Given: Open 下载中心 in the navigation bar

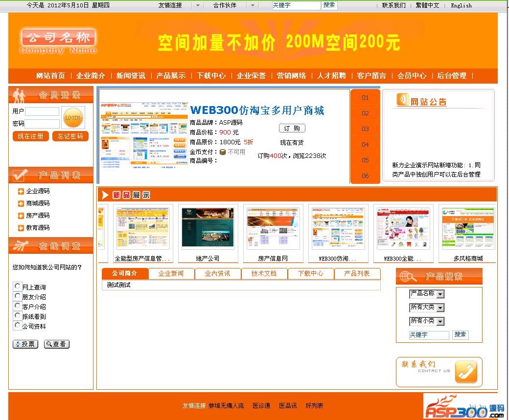Looking at the screenshot, I should 211,76.
